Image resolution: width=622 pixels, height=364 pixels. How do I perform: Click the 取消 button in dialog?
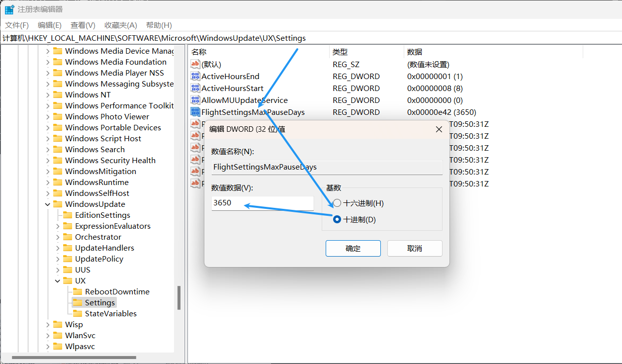[x=415, y=249]
